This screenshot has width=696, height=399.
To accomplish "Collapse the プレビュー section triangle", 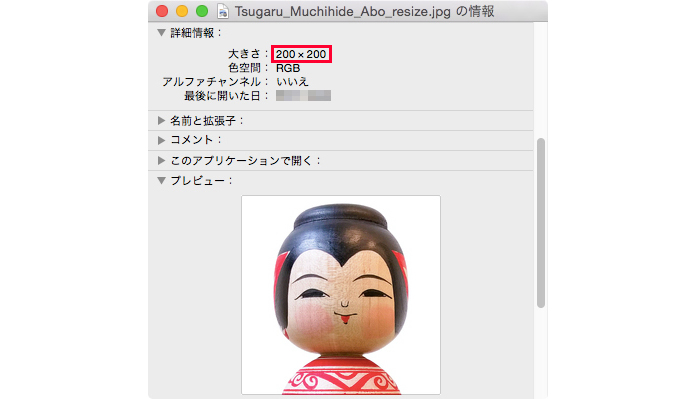I will [x=162, y=181].
